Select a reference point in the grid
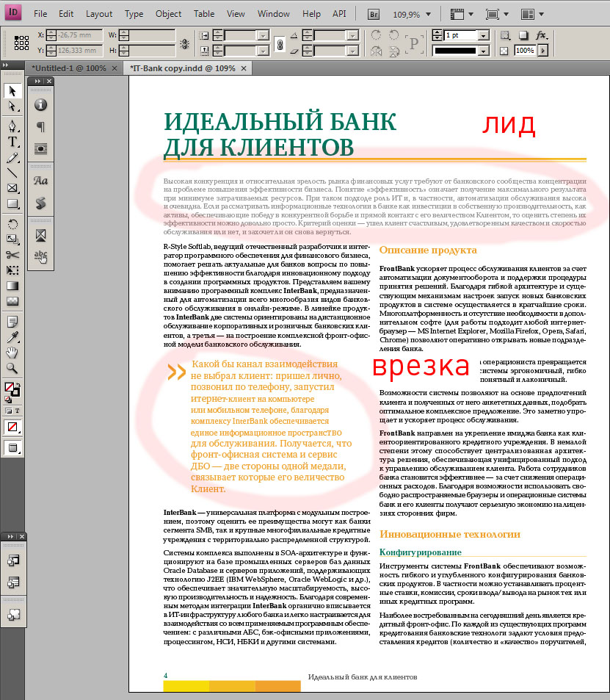 point(21,43)
